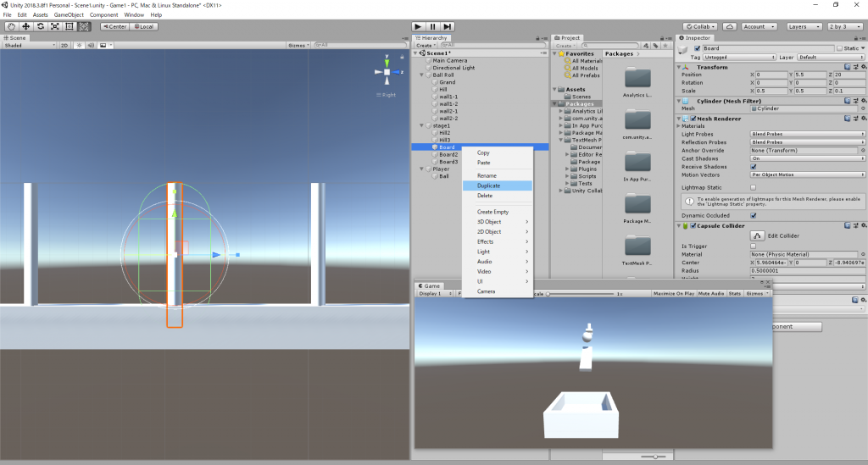Open the GameObject menu
The height and width of the screenshot is (465, 868).
(69, 15)
